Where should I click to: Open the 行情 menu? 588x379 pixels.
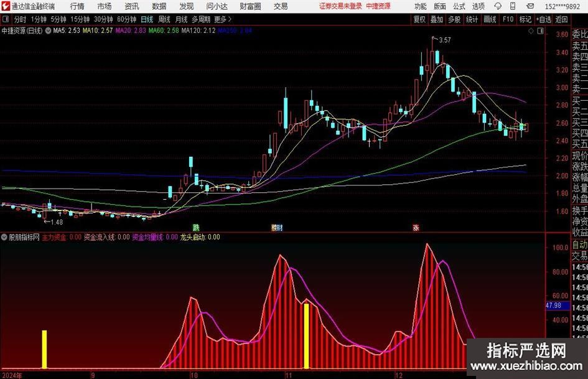(77, 6)
